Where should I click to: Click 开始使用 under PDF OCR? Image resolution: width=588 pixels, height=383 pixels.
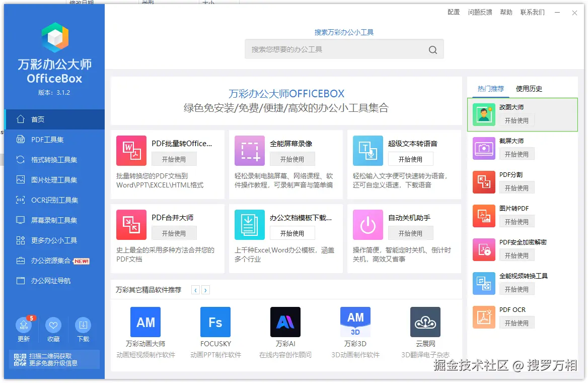(517, 323)
